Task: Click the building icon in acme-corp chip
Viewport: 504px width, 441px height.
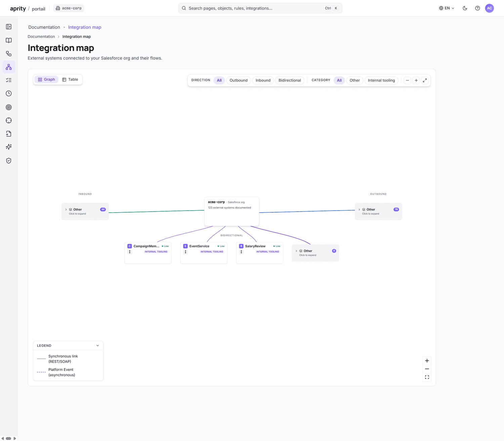Action: pyautogui.click(x=58, y=8)
